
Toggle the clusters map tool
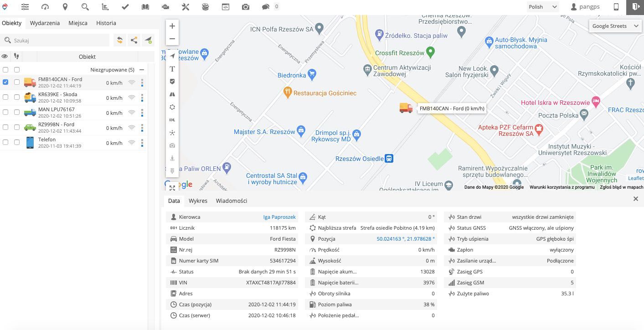pos(172,133)
